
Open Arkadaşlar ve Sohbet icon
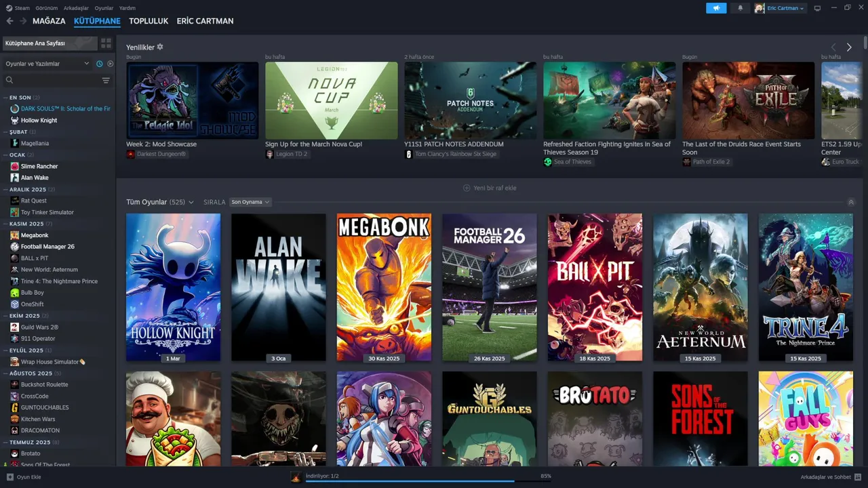(x=858, y=477)
